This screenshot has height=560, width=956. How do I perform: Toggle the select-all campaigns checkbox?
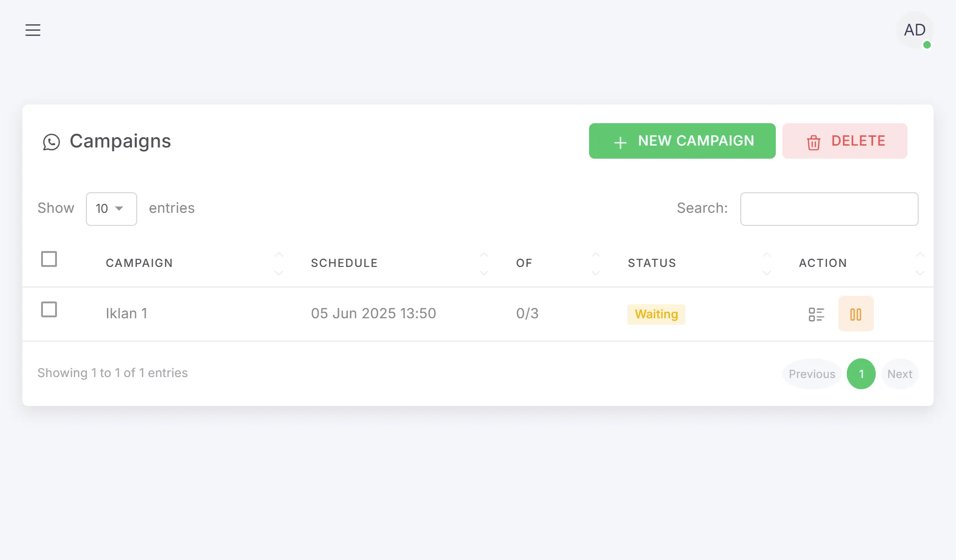coord(49,259)
